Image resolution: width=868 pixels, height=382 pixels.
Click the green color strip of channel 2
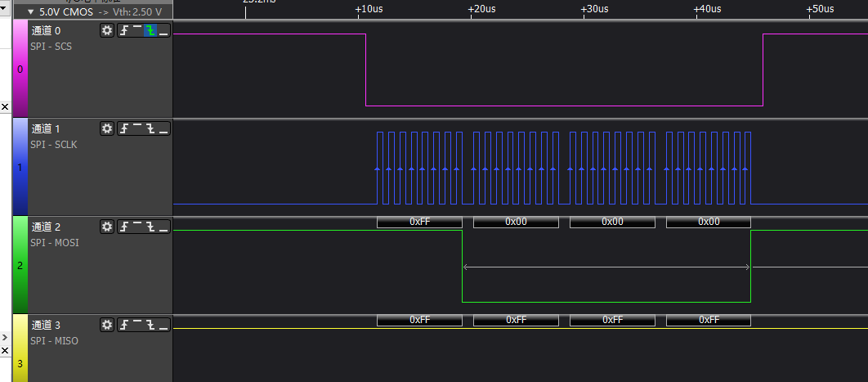[20, 265]
